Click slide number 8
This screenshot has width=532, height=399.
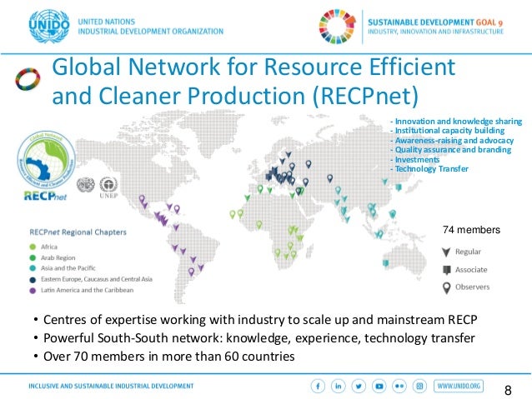point(508,390)
